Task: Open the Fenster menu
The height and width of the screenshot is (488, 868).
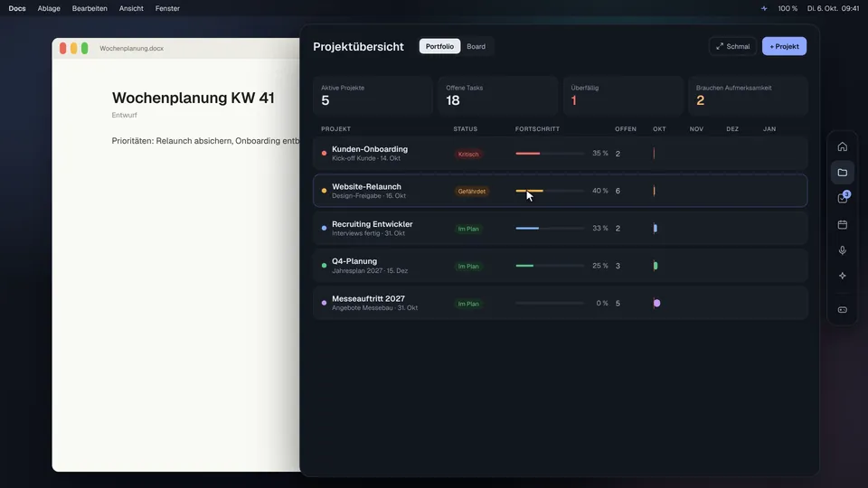Action: 167,8
